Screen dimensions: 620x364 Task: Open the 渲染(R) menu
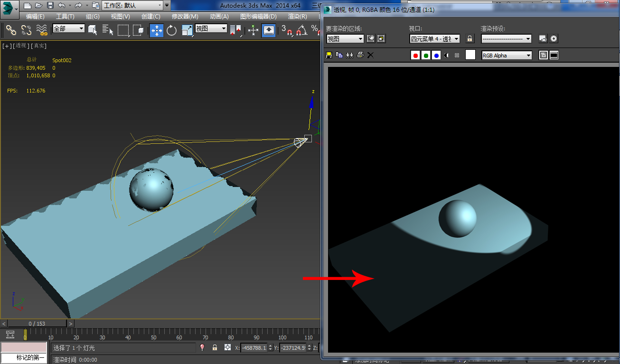(297, 16)
